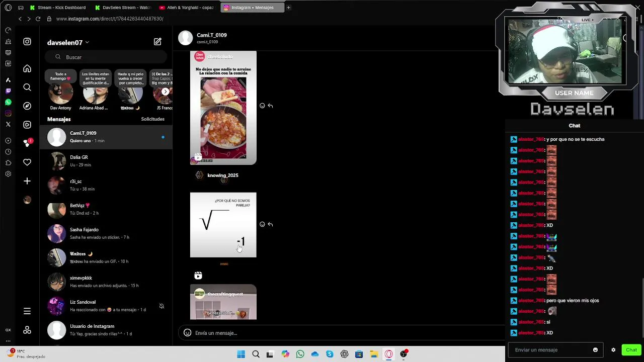Click the Instagram create plus icon
Image resolution: width=644 pixels, height=362 pixels.
(x=27, y=181)
